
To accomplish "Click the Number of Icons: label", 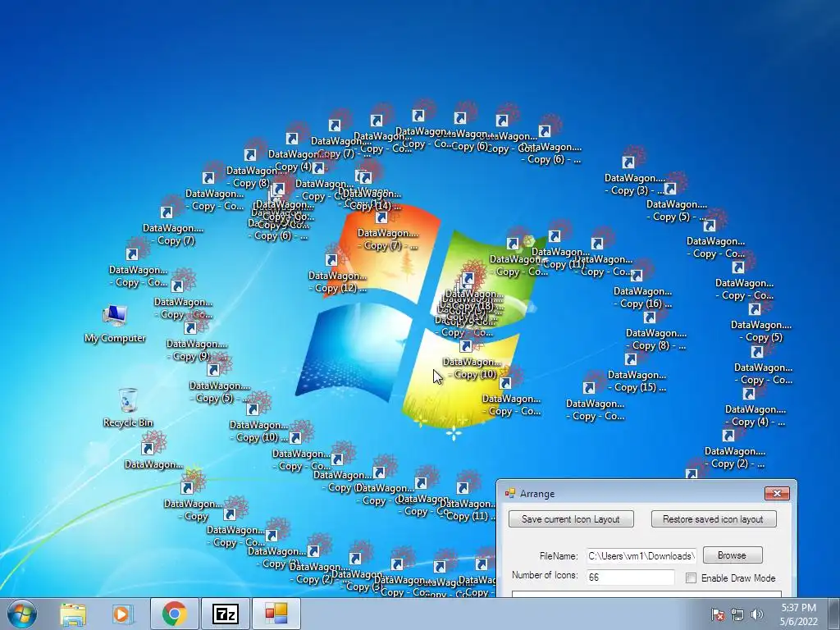I will pyautogui.click(x=545, y=575).
